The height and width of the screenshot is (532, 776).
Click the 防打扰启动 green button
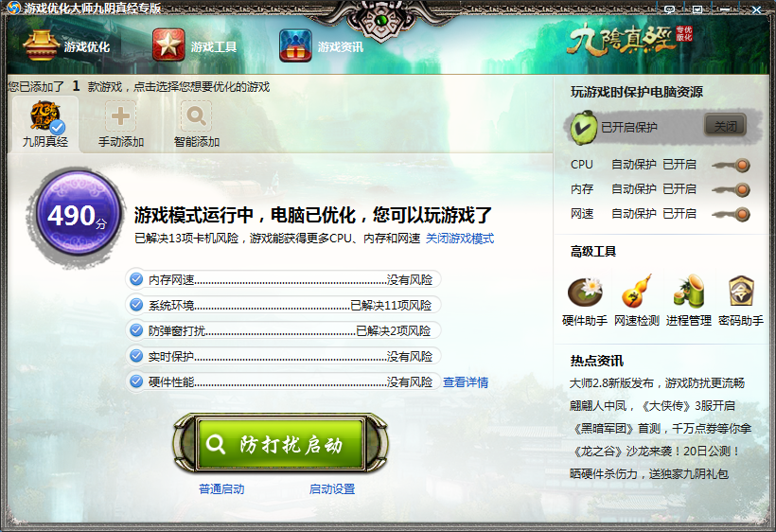[280, 444]
